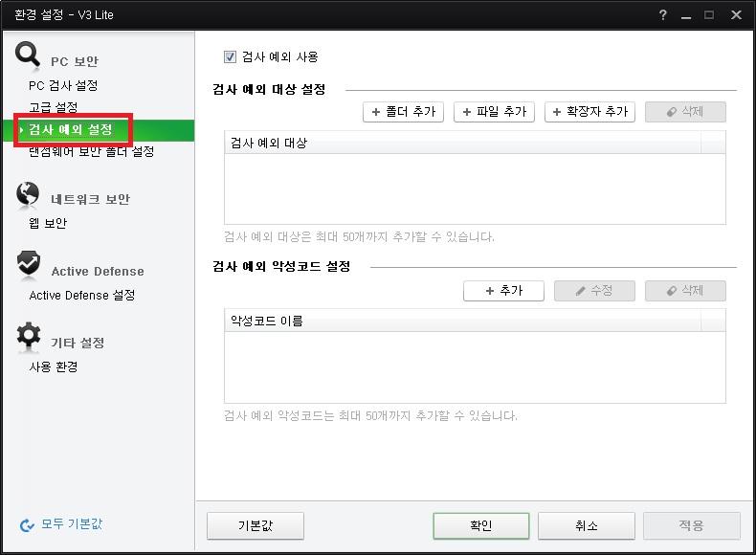
Task: Go to 웹 보안 settings
Action: coord(48,223)
